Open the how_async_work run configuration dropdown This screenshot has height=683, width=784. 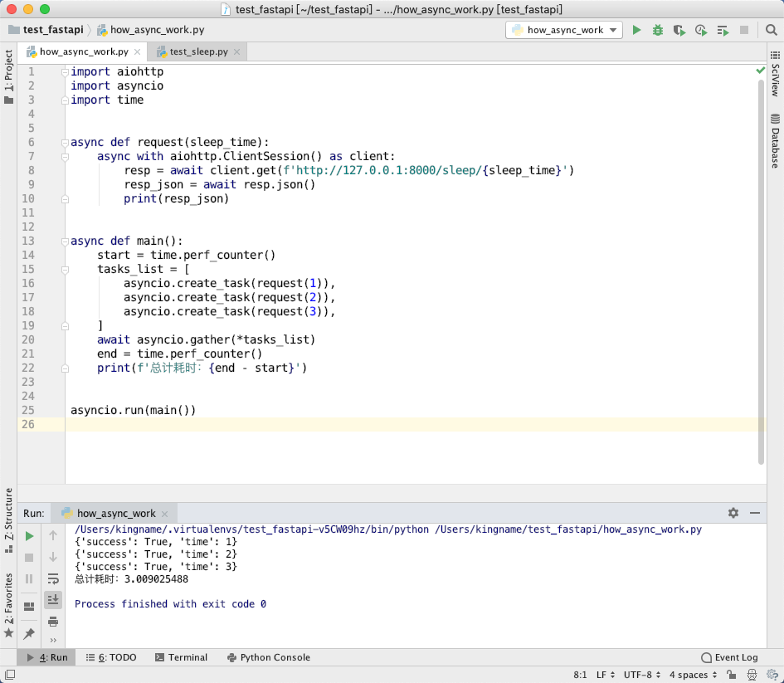[x=564, y=30]
